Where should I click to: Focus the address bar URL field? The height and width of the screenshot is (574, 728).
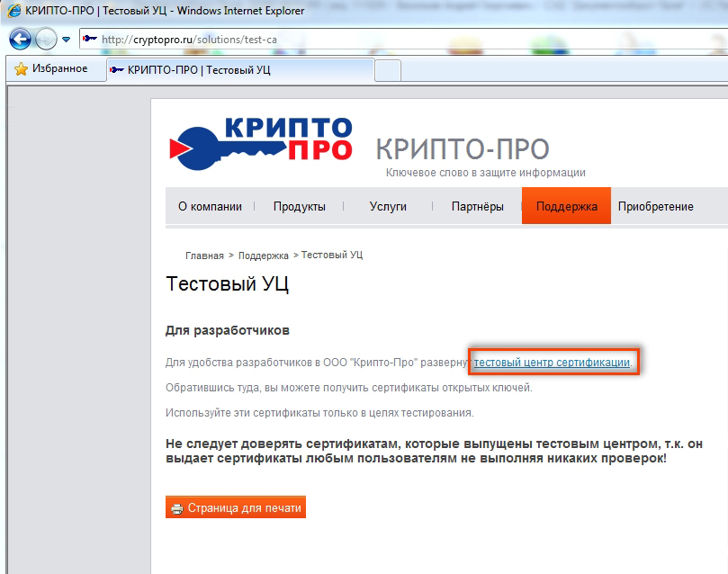[x=404, y=40]
